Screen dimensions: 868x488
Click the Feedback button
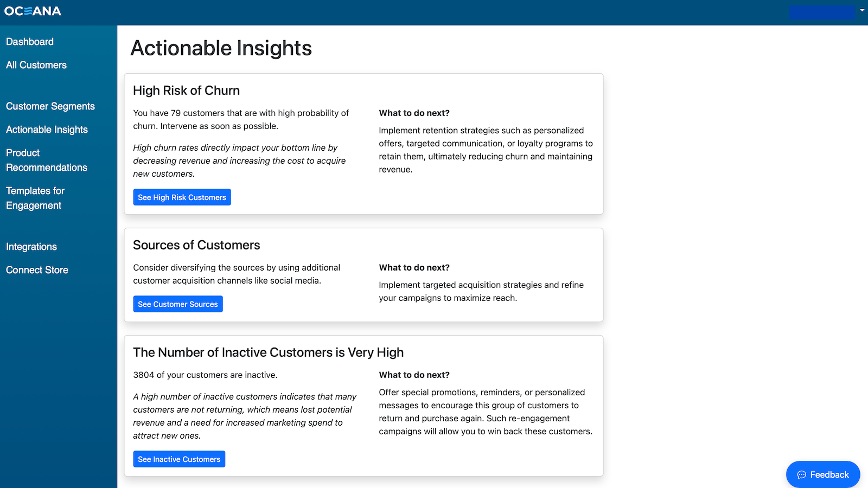(x=823, y=474)
